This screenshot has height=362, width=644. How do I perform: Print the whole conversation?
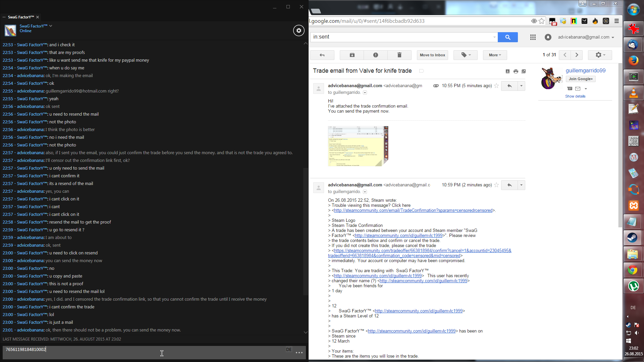[x=516, y=71]
